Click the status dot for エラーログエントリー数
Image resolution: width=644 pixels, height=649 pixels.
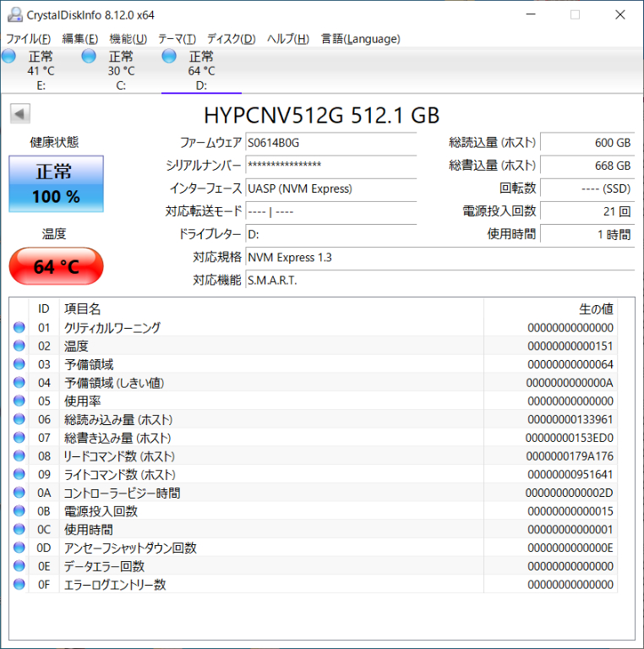click(19, 584)
